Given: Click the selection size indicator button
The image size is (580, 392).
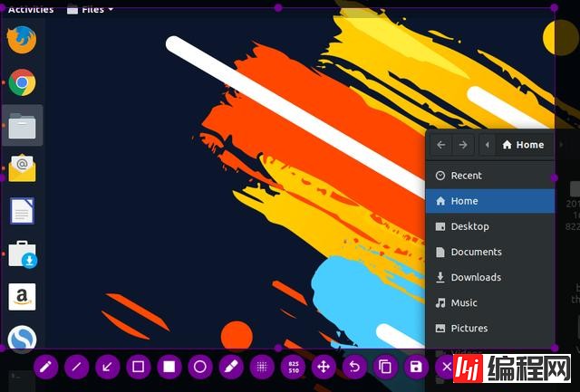Looking at the screenshot, I should 293,367.
